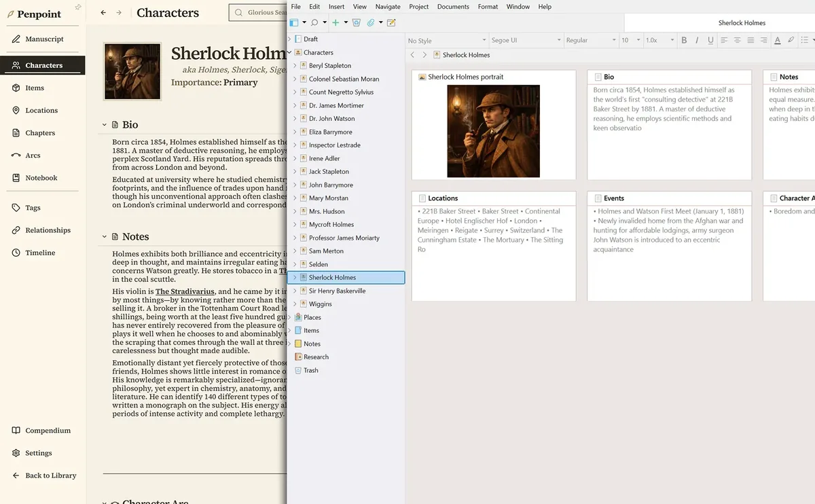Select the Bio card on the corkboard

coord(670,125)
